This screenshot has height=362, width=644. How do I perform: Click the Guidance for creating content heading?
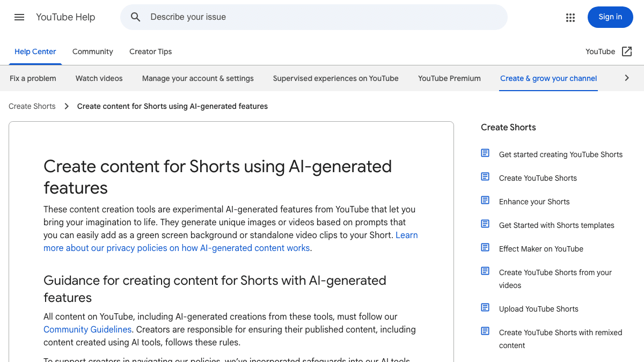point(215,289)
